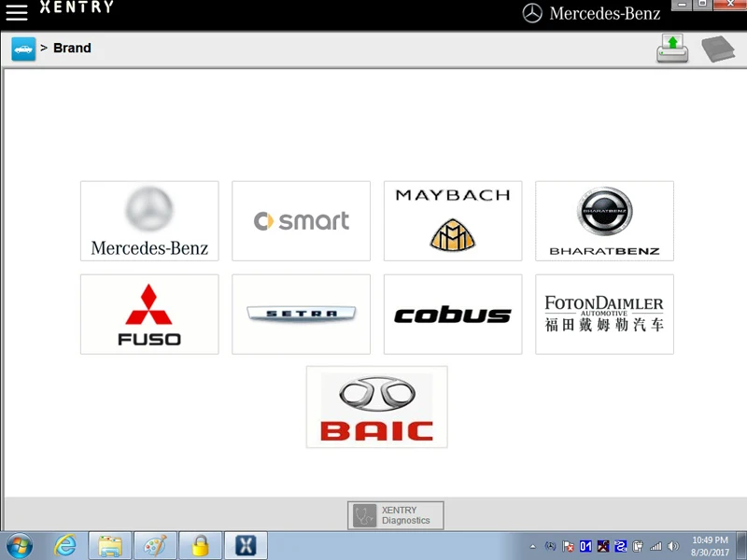Close the XENTRY window
This screenshot has width=747, height=560.
(730, 5)
